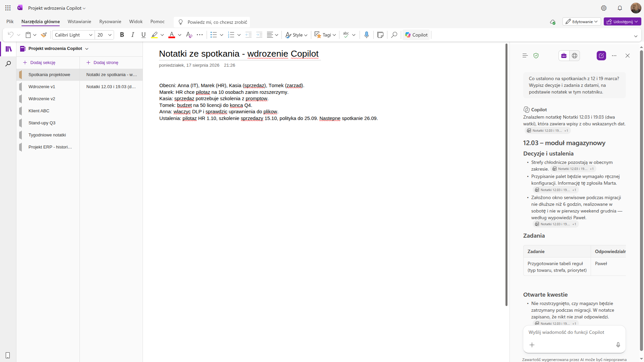Increase the indent level
Image resolution: width=644 pixels, height=362 pixels.
pos(259,35)
